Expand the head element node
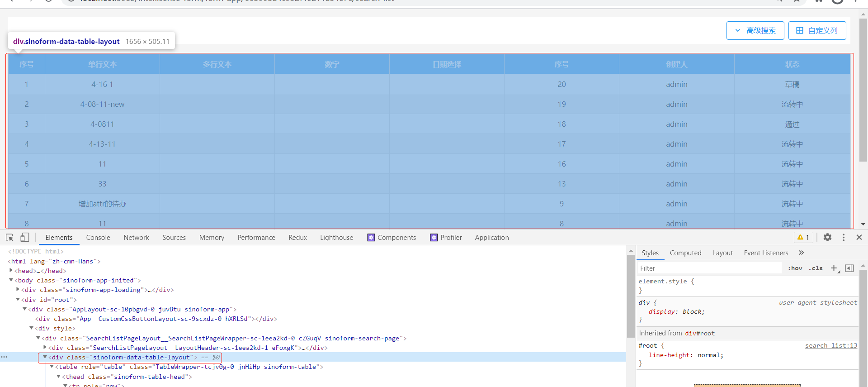 11,270
